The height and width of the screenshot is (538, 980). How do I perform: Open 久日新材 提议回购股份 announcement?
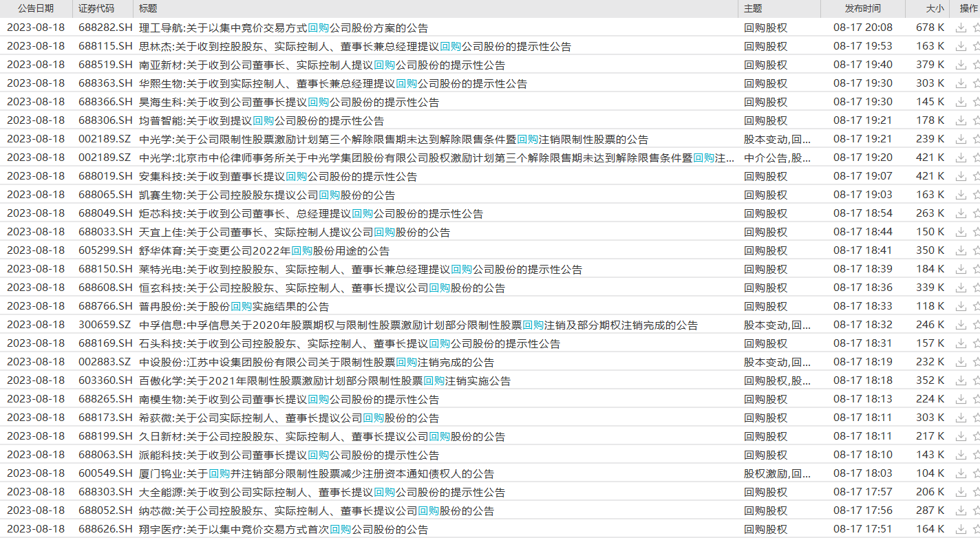click(322, 436)
